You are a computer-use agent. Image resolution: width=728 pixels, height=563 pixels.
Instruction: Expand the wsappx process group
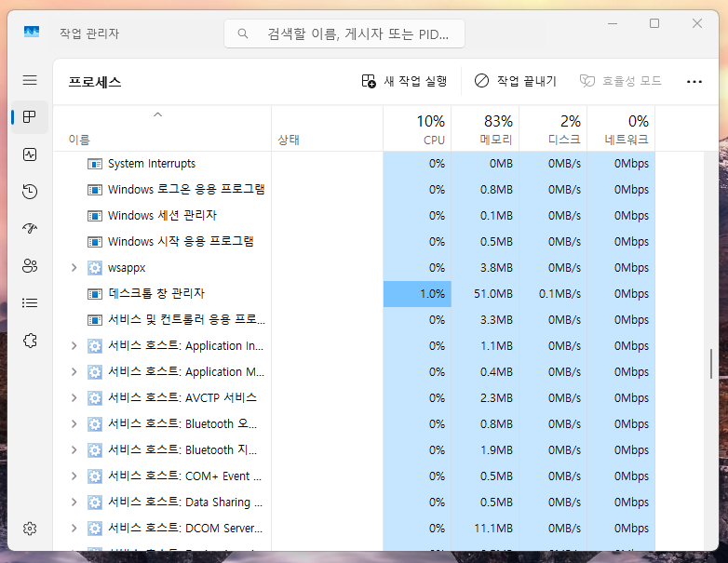coord(74,268)
